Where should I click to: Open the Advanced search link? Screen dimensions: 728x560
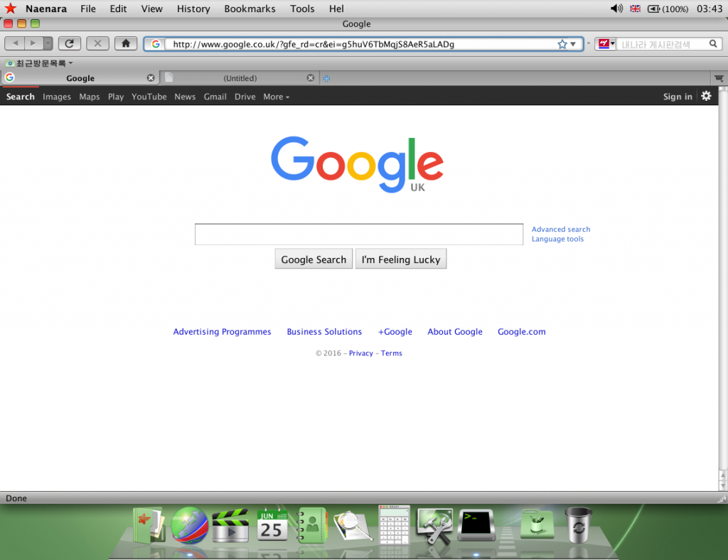[x=560, y=229]
